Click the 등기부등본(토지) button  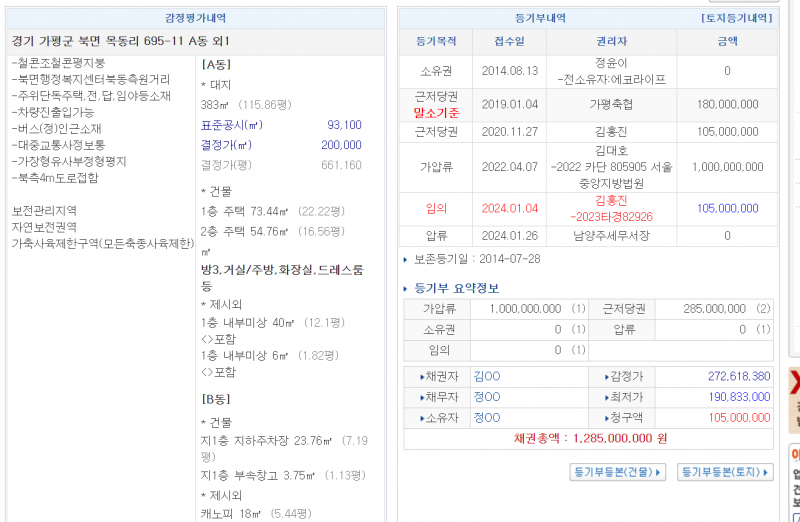pyautogui.click(x=725, y=472)
